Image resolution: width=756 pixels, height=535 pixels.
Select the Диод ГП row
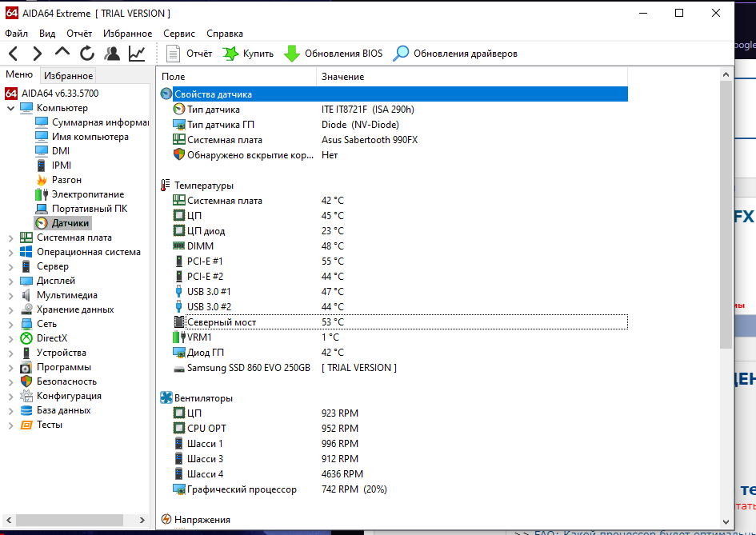click(400, 353)
